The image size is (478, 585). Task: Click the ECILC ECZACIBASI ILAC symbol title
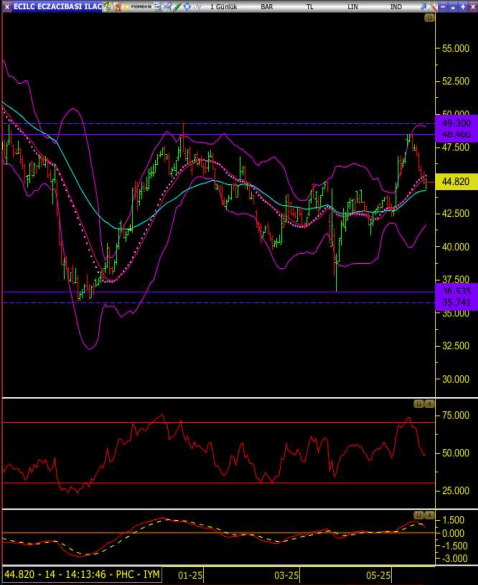(57, 7)
